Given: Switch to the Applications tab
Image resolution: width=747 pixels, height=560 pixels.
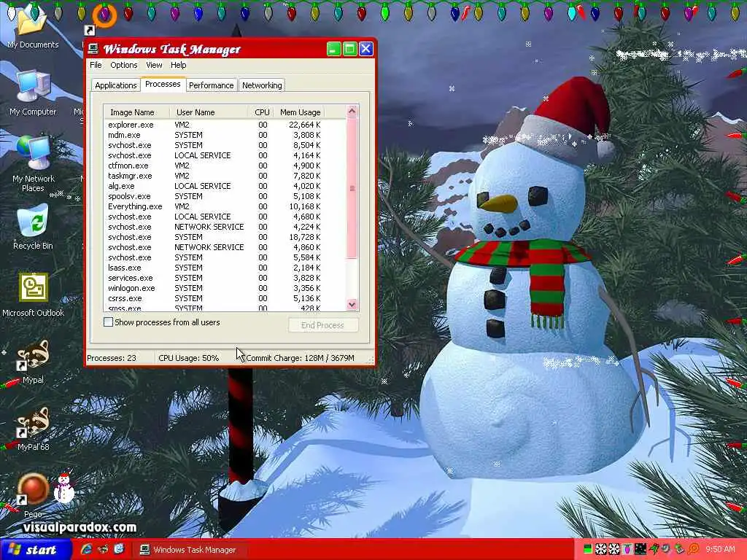Looking at the screenshot, I should (116, 85).
